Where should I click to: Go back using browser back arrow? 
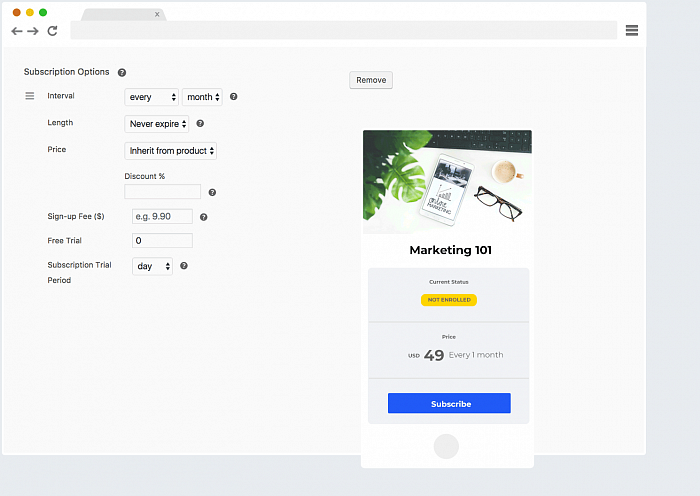coord(16,31)
